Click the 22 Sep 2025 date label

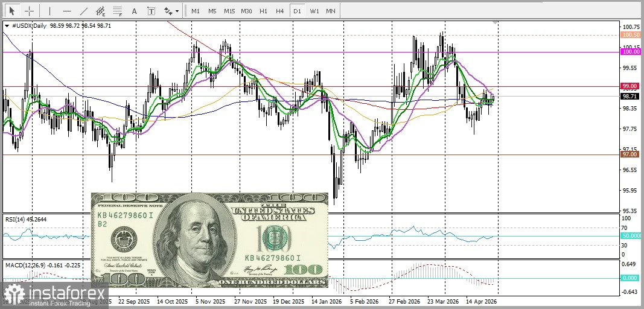(x=133, y=301)
